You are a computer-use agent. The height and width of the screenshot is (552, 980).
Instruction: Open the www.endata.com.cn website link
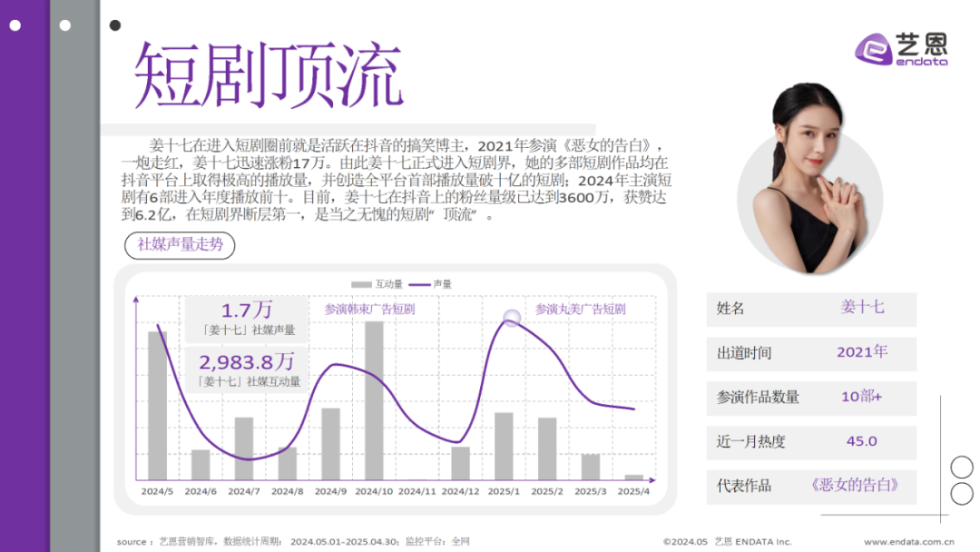coord(908,541)
